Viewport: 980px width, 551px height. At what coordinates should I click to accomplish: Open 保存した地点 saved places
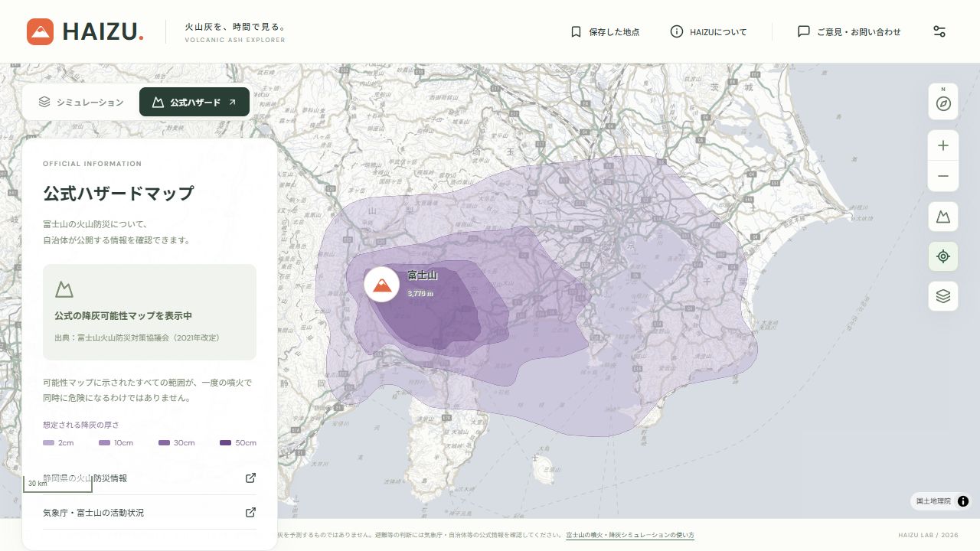[605, 31]
